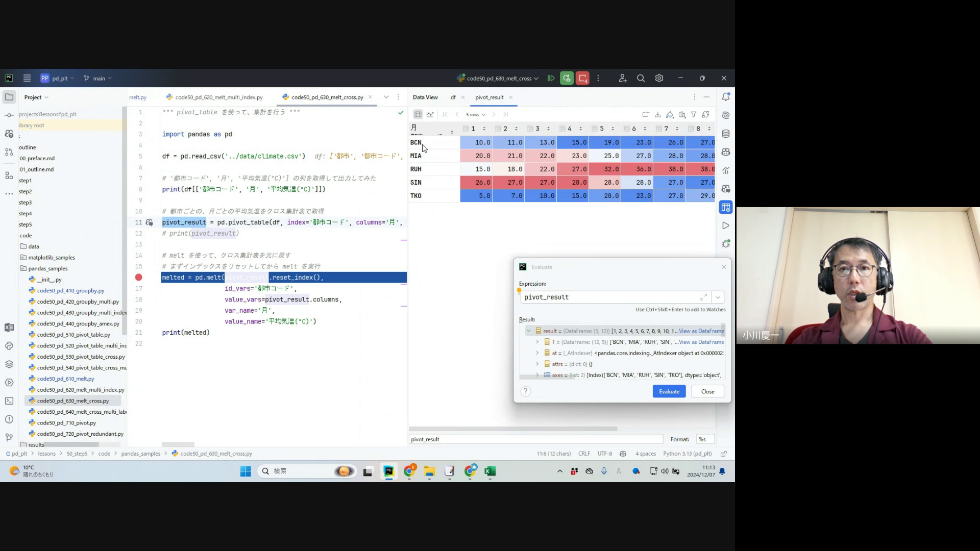Viewport: 980px width, 551px height.
Task: Open Notifications bell in right sidebar
Action: tap(725, 97)
